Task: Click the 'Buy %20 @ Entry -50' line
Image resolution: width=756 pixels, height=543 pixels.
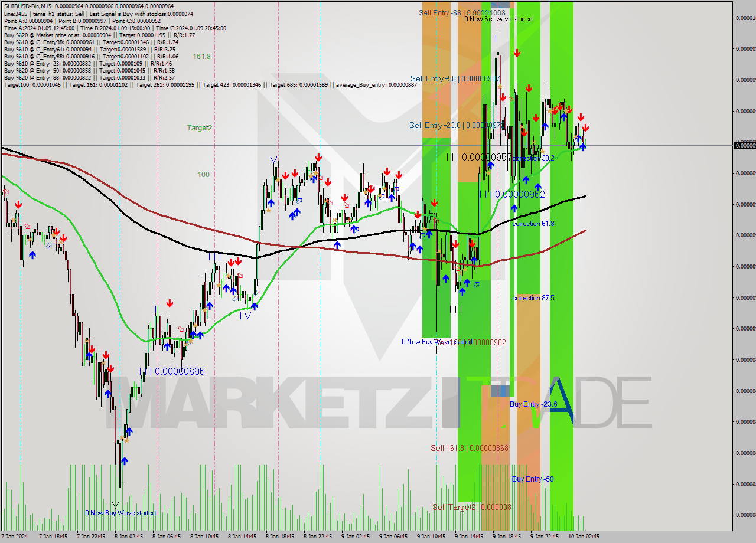Action: click(89, 70)
